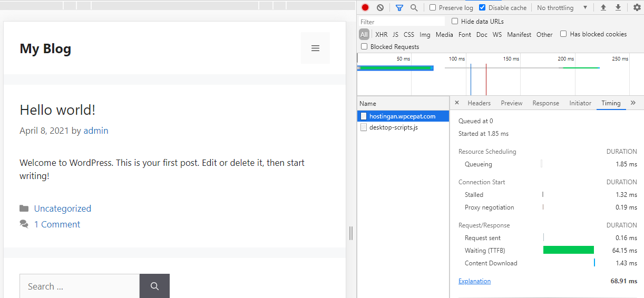This screenshot has height=298, width=644.
Task: Open the No throttling dropdown
Action: click(x=562, y=8)
